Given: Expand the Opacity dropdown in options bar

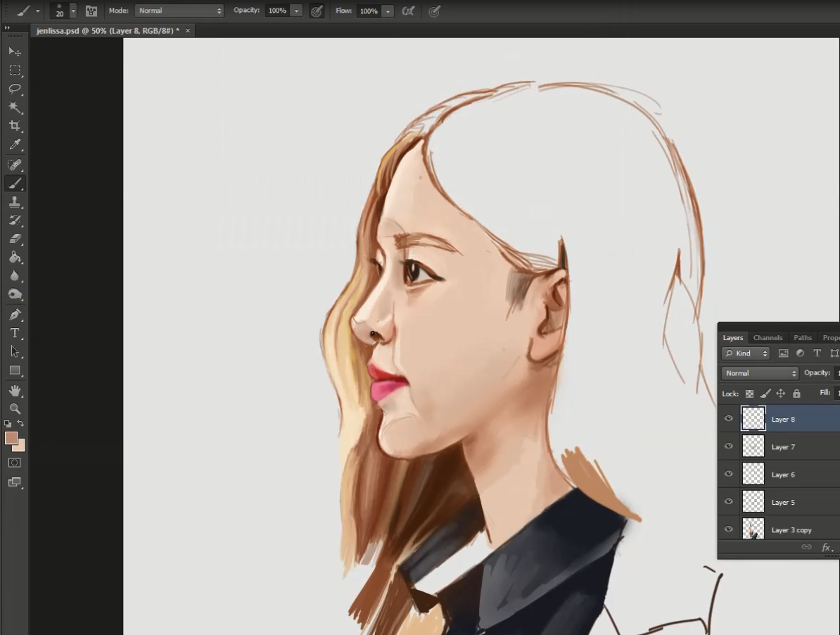Looking at the screenshot, I should 296,11.
